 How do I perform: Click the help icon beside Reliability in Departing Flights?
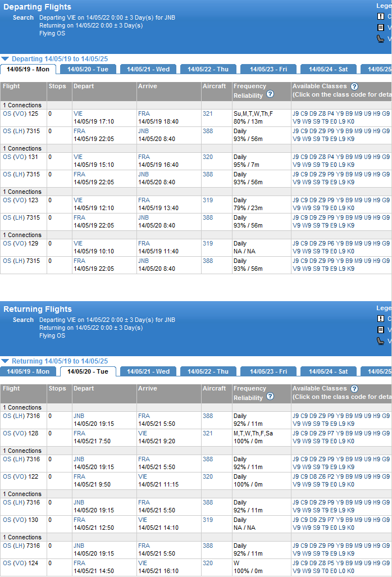[270, 94]
